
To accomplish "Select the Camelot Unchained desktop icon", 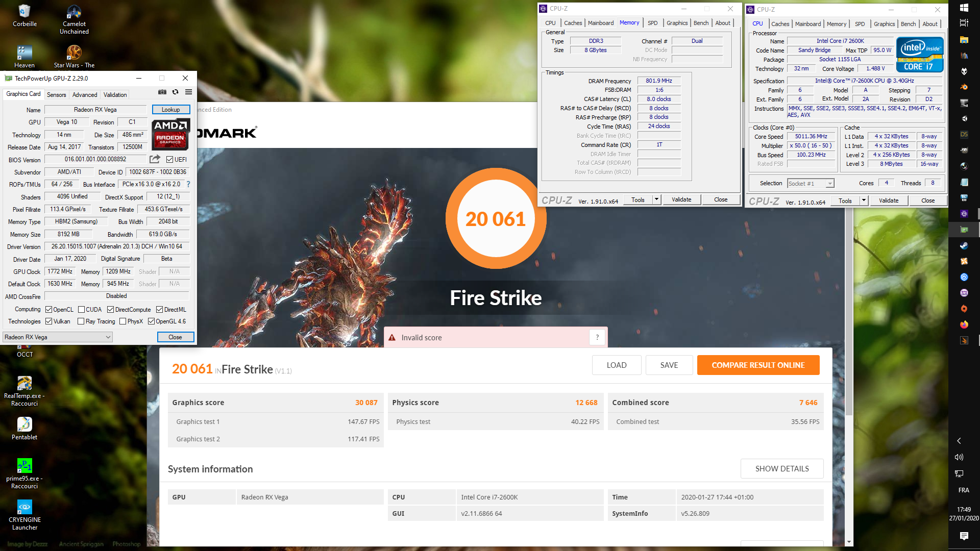I will click(74, 19).
